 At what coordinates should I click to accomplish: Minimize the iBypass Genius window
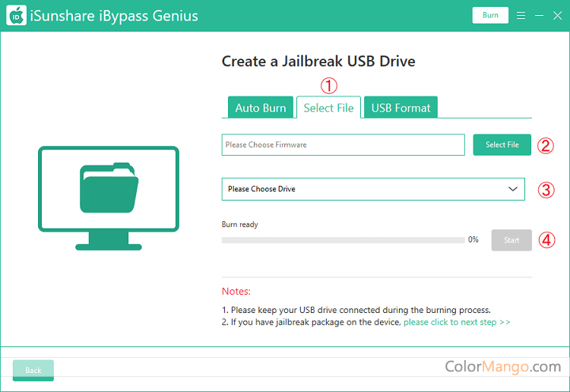tap(539, 15)
